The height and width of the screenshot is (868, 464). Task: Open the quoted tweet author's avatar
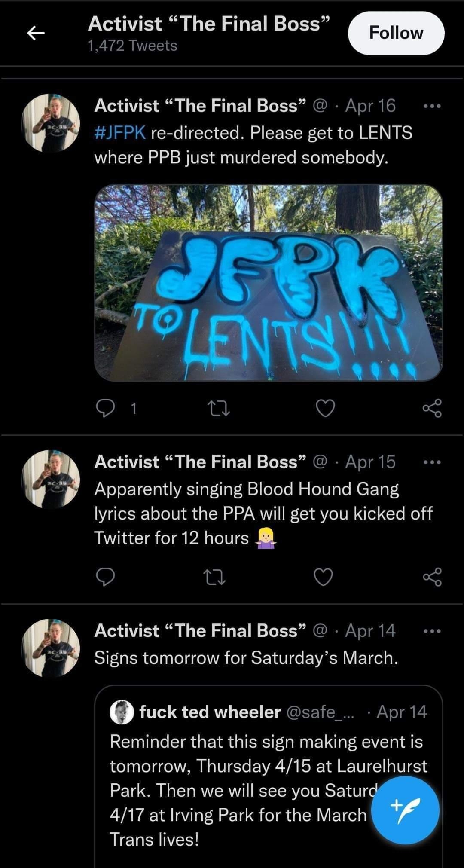click(x=122, y=712)
